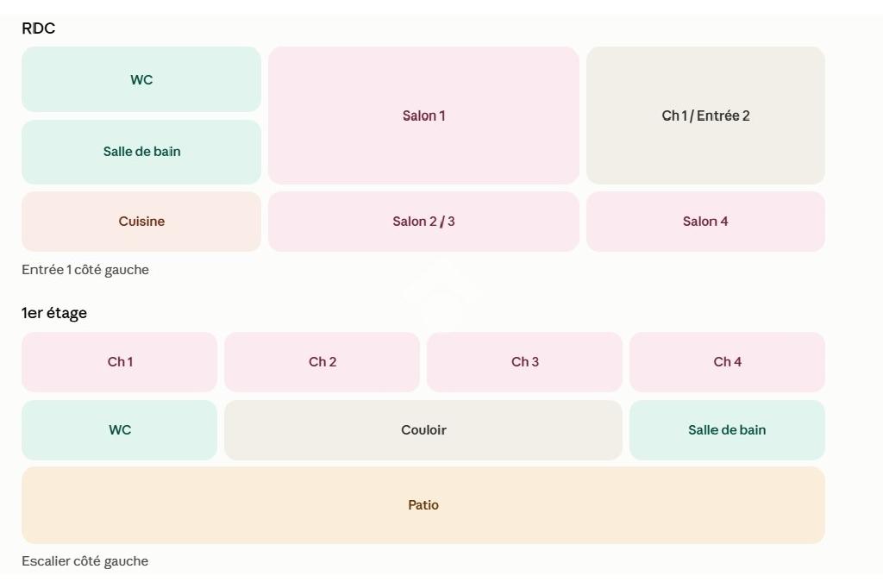Select the first floor WC tile

[119, 429]
